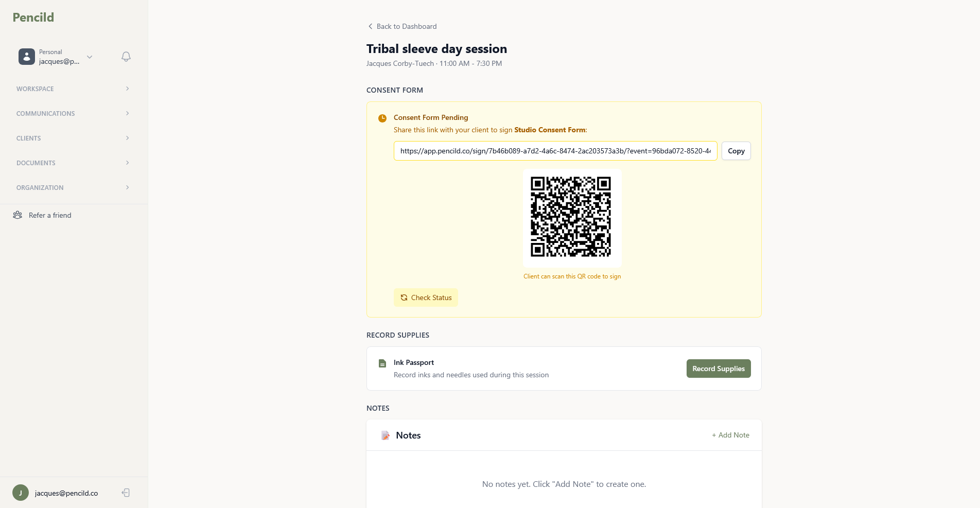Open the Organization menu section
The image size is (980, 508).
pos(73,188)
